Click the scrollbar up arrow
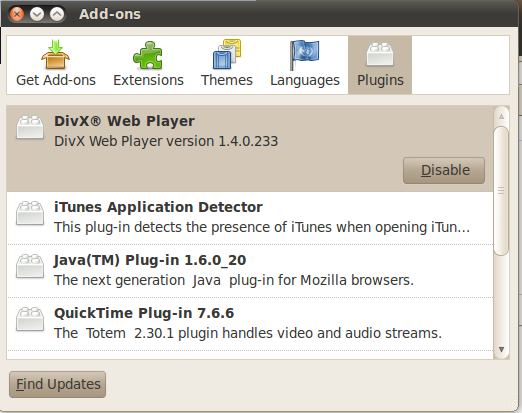 coord(501,116)
